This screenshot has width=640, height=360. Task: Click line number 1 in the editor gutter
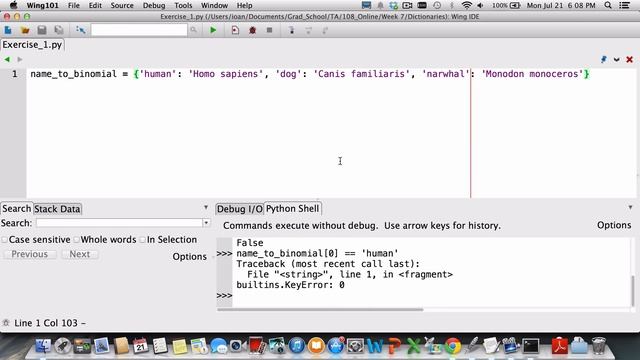(15, 74)
